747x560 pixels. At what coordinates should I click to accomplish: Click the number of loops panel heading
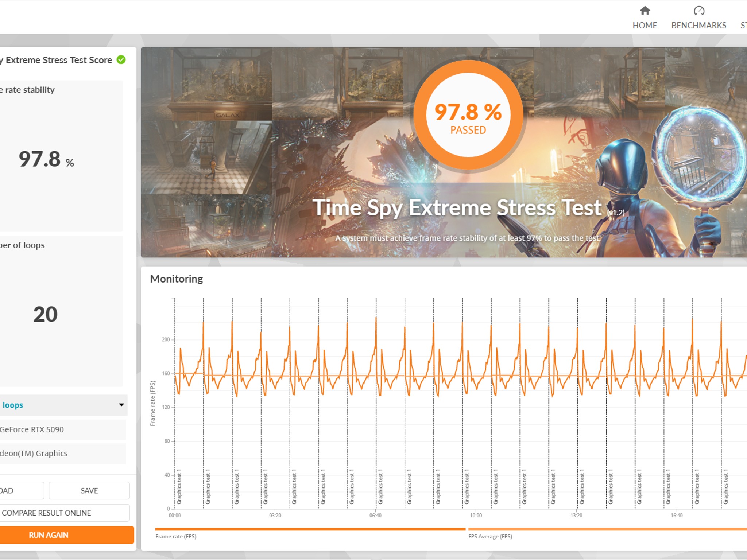(x=22, y=245)
